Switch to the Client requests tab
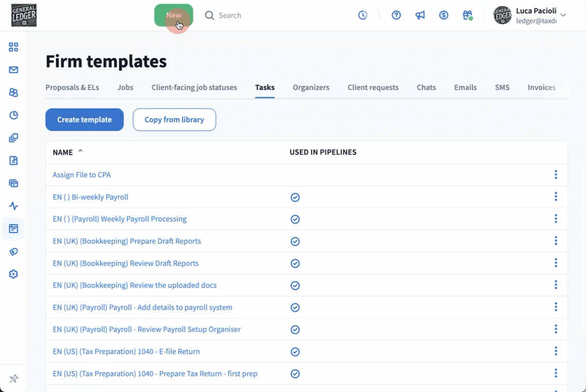The width and height of the screenshot is (586, 392). point(373,87)
